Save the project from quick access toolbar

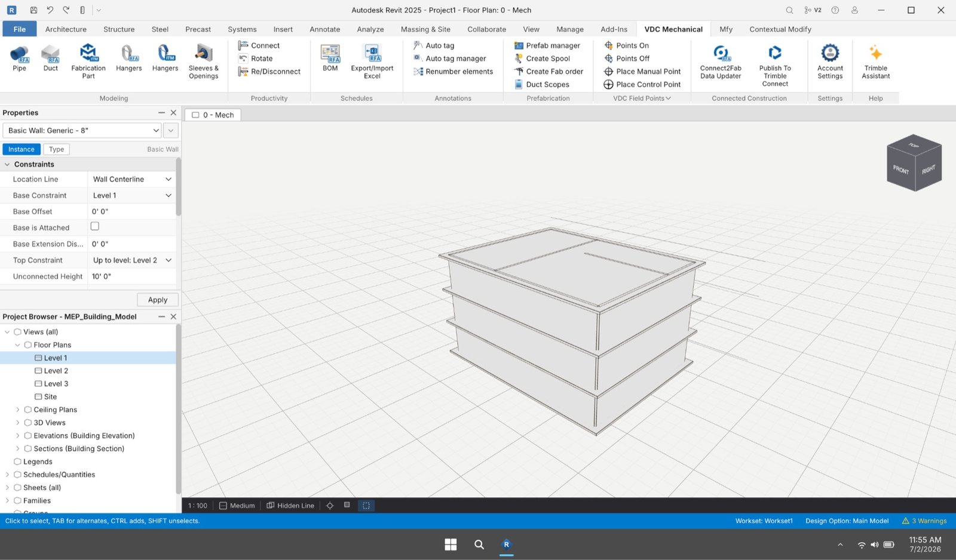33,10
